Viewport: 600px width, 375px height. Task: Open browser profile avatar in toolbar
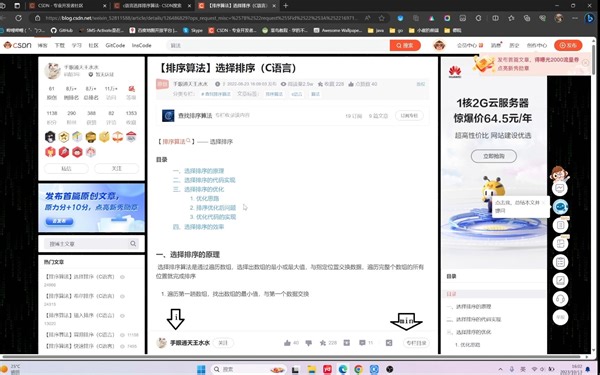click(559, 18)
